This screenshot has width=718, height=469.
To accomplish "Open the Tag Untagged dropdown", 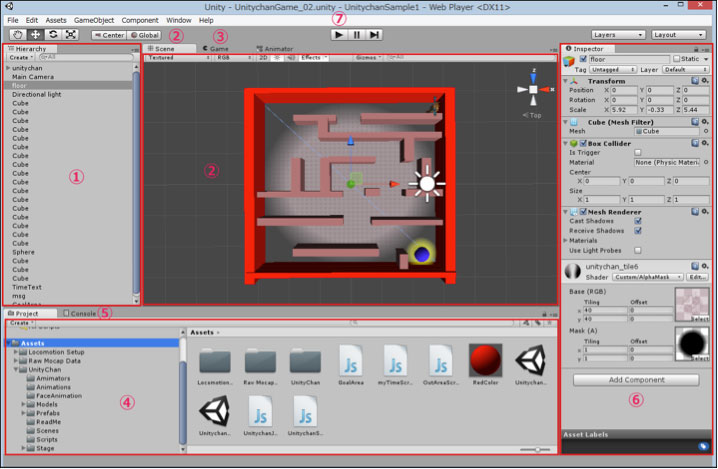I will pyautogui.click(x=613, y=70).
